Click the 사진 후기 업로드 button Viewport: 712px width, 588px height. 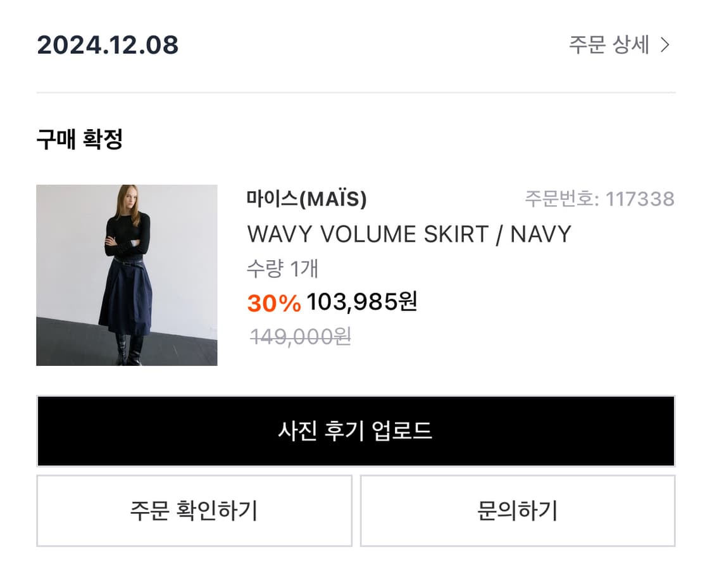pyautogui.click(x=356, y=431)
